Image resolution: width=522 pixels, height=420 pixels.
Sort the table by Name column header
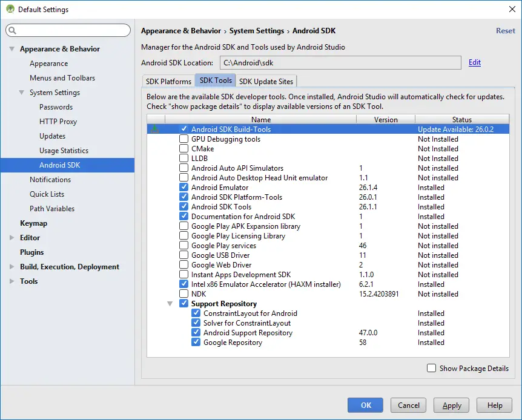[260, 119]
